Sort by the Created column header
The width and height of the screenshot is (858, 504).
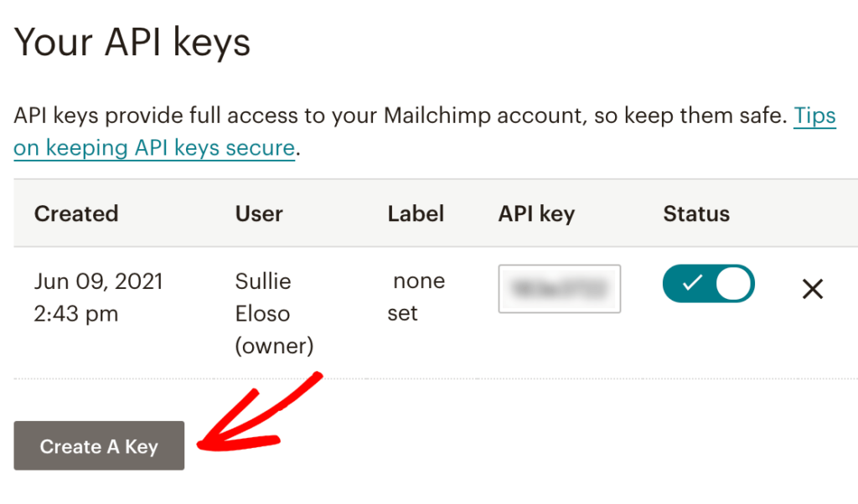click(75, 213)
